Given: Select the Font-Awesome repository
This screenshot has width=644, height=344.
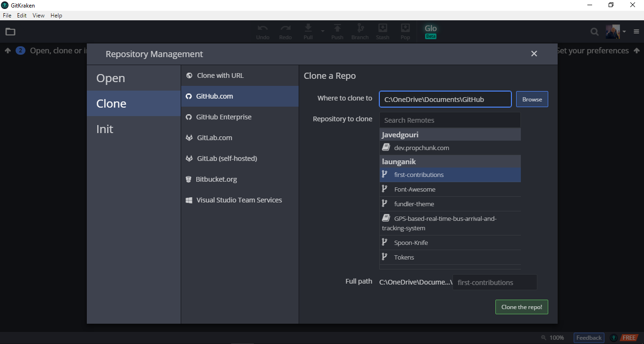Looking at the screenshot, I should [450, 189].
